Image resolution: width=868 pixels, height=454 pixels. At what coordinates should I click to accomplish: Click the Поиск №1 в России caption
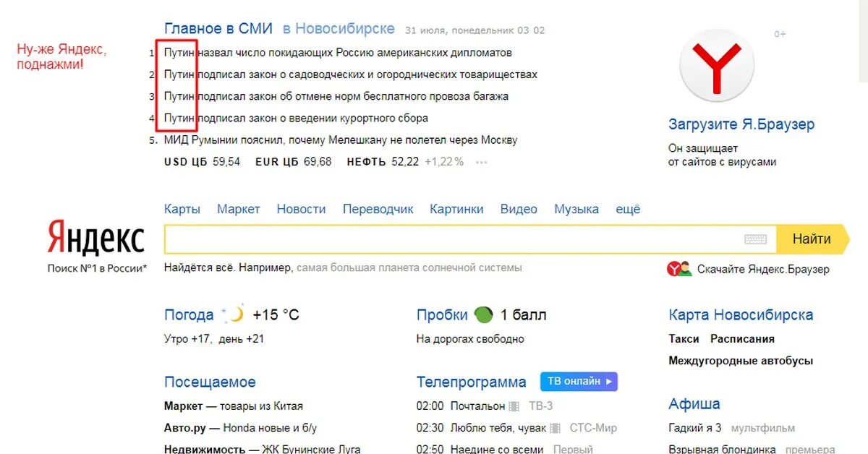point(97,267)
